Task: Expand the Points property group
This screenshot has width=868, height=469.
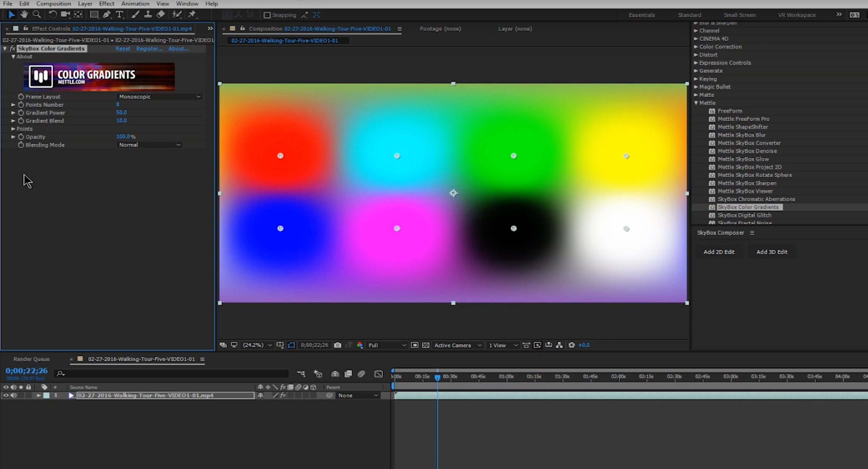Action: coord(13,129)
